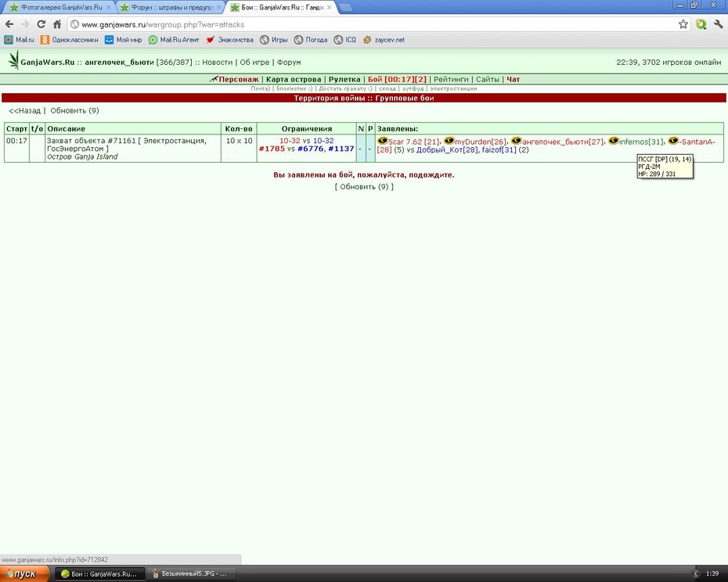Image resolution: width=728 pixels, height=582 pixels.
Task: Click the eye icon before ангелочек_бьюти[27]
Action: click(x=517, y=140)
